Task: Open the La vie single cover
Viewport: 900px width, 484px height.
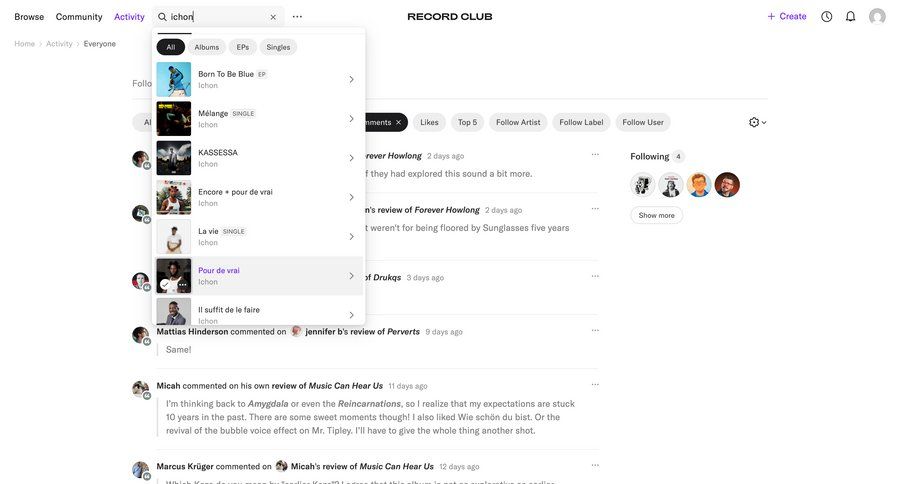Action: coord(174,237)
